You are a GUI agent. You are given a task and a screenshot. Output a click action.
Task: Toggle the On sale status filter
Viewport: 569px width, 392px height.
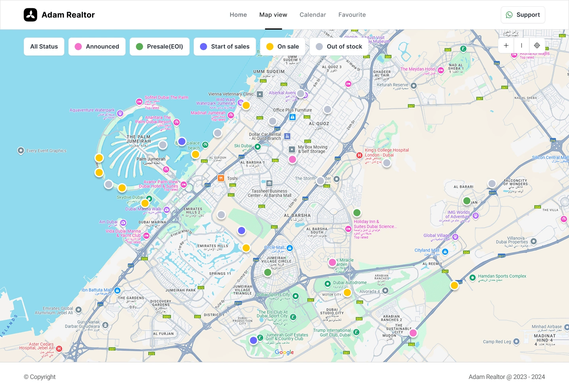point(283,47)
